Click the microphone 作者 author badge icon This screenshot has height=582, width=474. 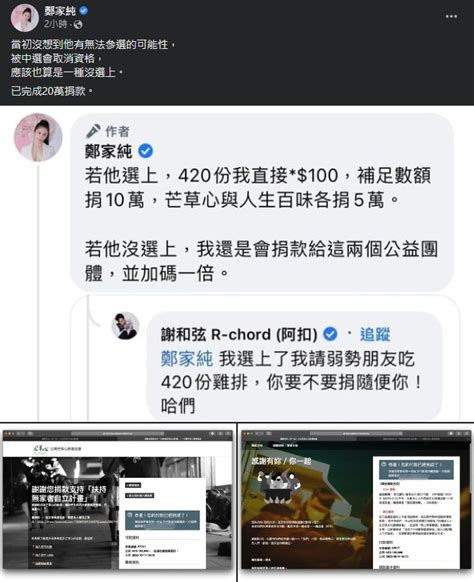click(93, 131)
